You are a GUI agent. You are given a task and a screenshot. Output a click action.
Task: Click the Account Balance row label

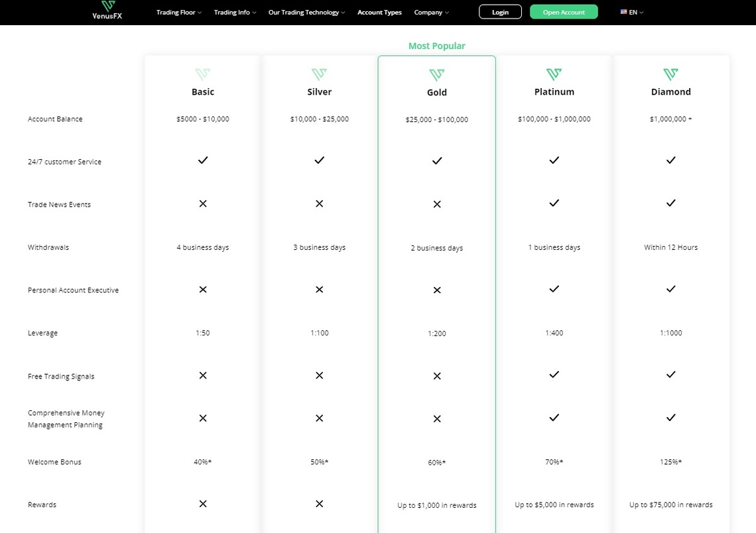[55, 119]
